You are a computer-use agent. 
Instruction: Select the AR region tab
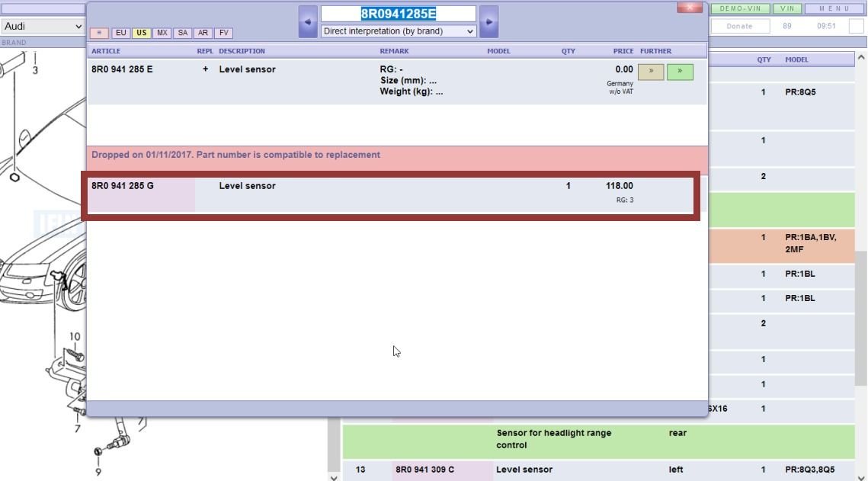point(203,33)
